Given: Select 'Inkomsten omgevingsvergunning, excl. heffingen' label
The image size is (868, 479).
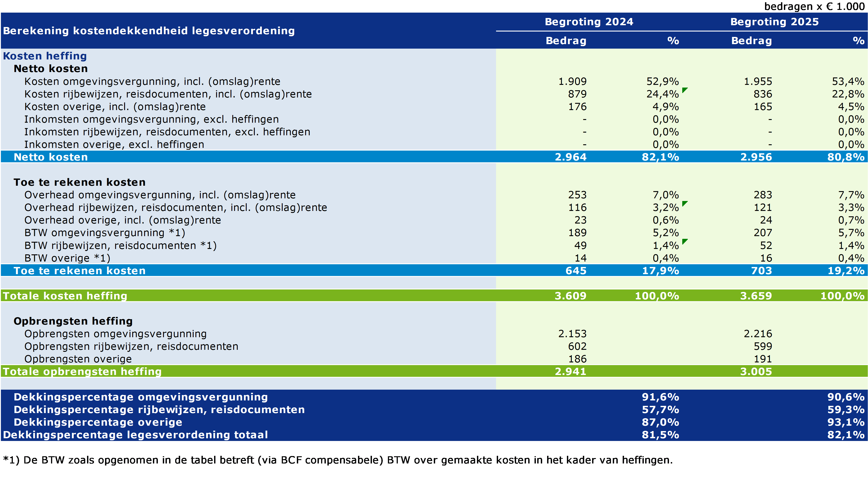Looking at the screenshot, I should pyautogui.click(x=151, y=120).
